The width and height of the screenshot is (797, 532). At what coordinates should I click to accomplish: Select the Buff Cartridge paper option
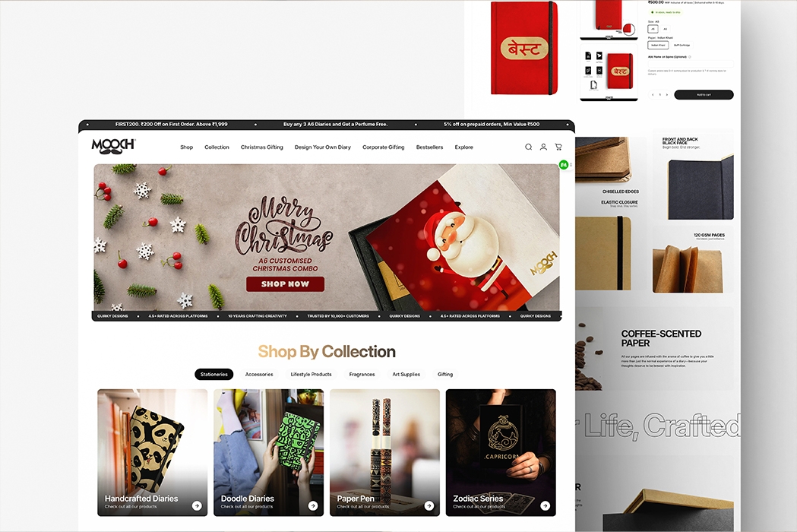tap(682, 46)
